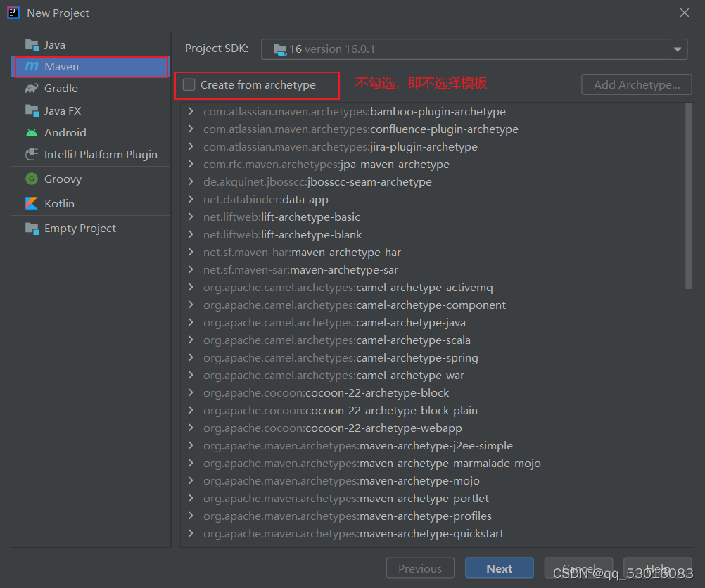Expand lift-archetype-basic entry

click(x=191, y=217)
